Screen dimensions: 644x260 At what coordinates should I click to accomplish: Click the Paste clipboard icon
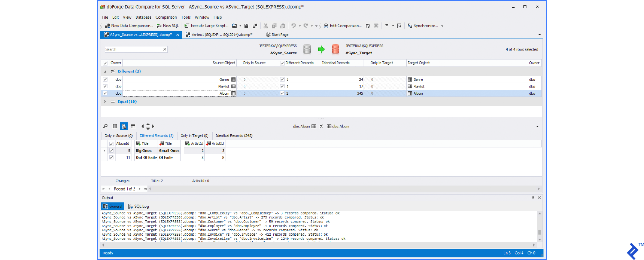(x=283, y=26)
